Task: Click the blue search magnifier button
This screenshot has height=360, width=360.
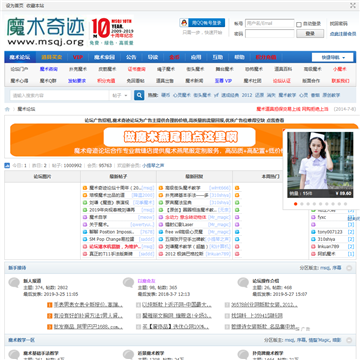Action: tap(139, 95)
